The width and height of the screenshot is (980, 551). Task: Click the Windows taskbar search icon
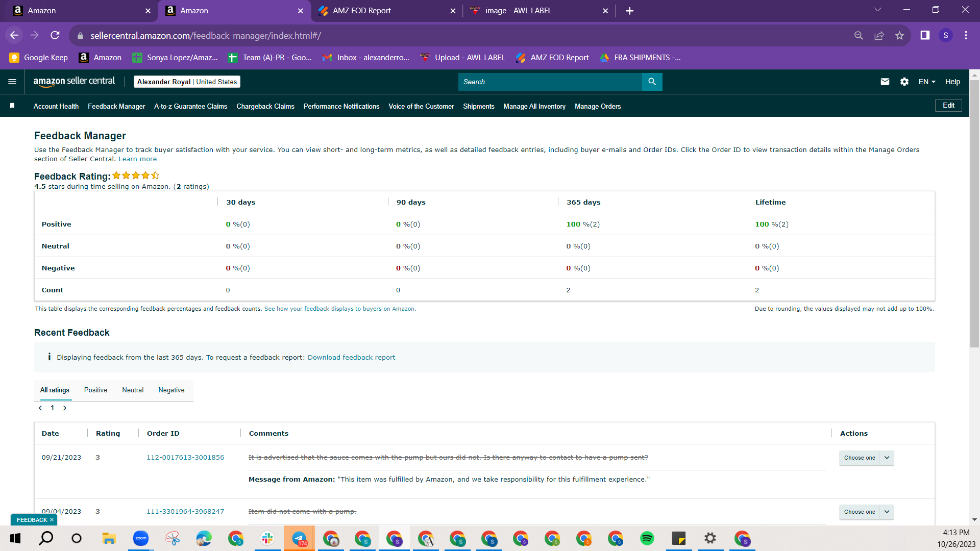[x=46, y=538]
